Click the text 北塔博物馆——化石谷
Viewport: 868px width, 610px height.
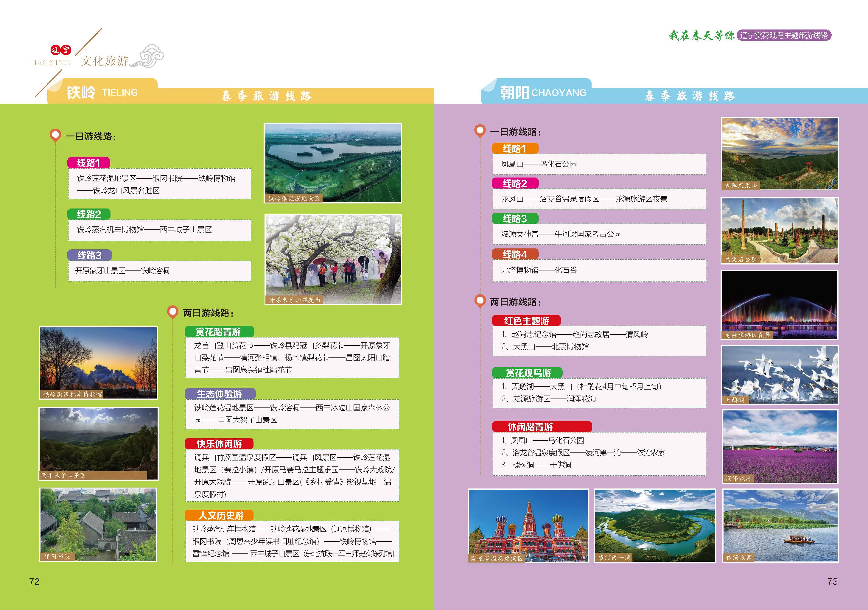click(539, 270)
